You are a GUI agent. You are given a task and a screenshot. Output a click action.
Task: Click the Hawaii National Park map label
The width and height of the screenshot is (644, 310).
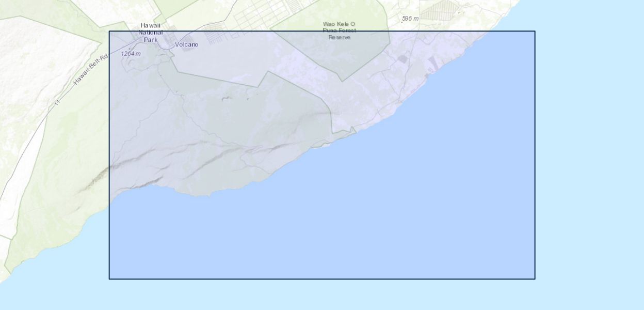tap(151, 32)
